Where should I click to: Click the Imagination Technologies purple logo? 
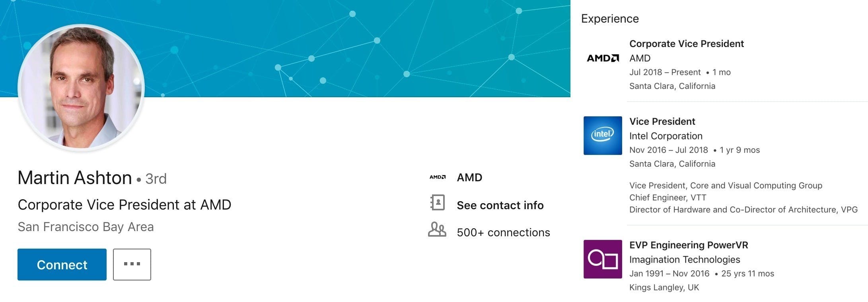pyautogui.click(x=603, y=259)
